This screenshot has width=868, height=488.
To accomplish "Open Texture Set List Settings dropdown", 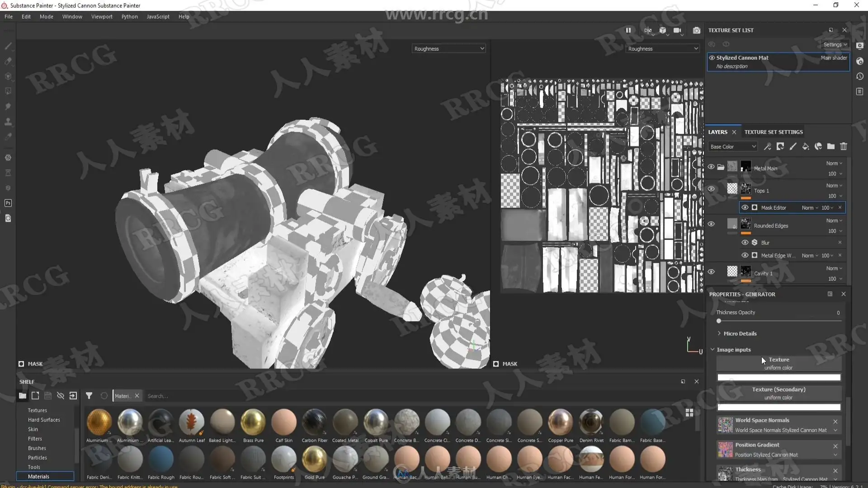I will 835,45.
